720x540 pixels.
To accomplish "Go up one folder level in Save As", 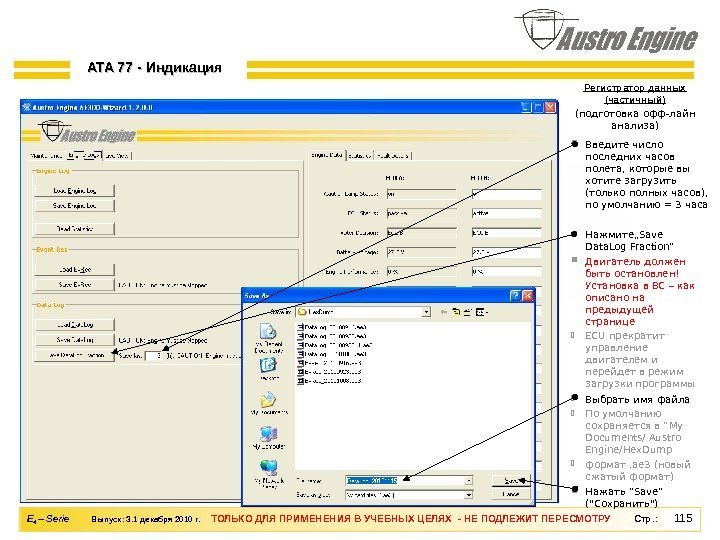I will (456, 312).
